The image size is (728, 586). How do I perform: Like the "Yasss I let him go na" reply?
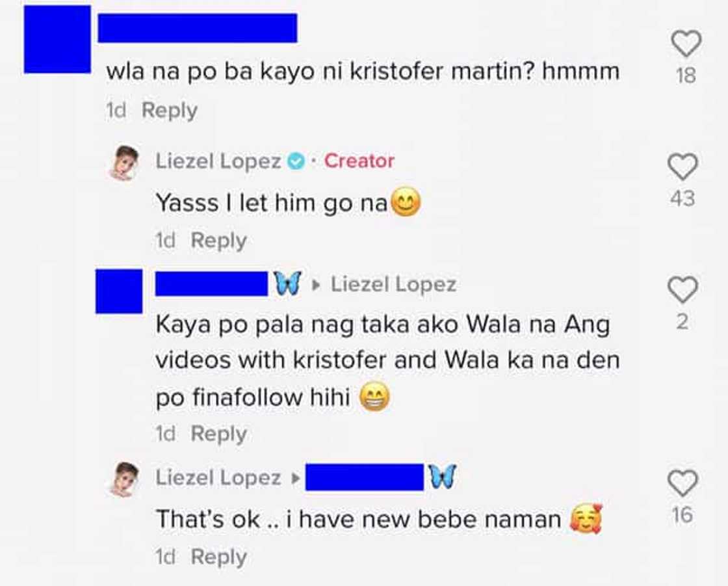(682, 167)
